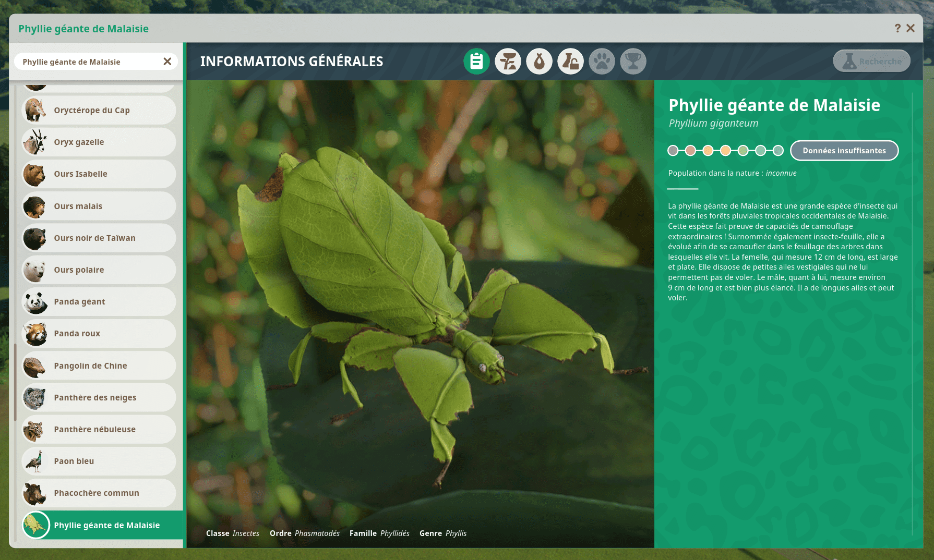Screen dimensions: 934x560
Task: Click the leaf insect thumbnail icon
Action: (x=35, y=525)
